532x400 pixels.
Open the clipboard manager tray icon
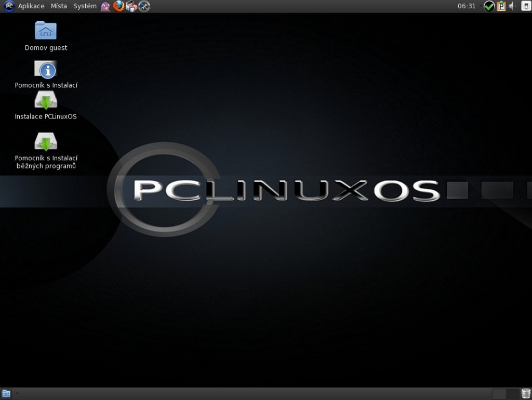[x=501, y=6]
